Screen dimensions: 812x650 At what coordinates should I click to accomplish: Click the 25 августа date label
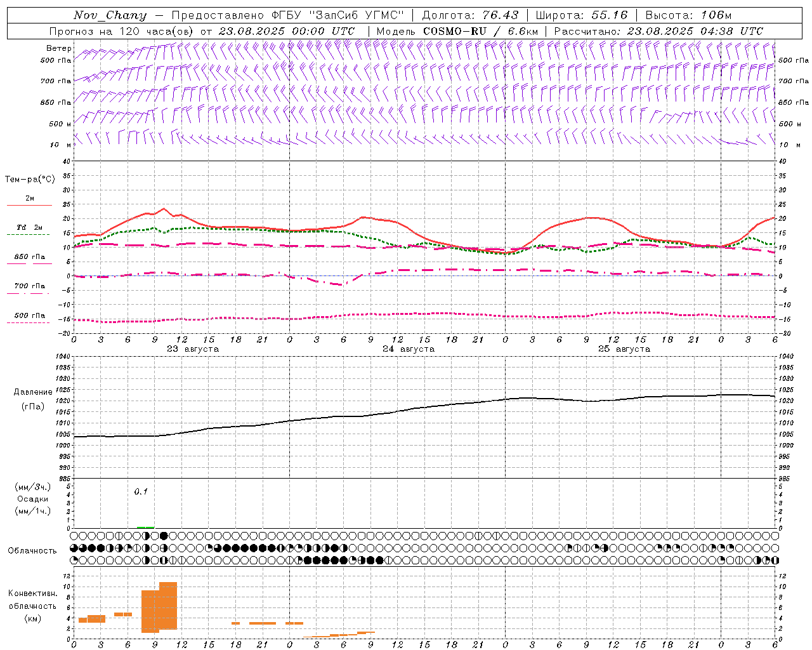(x=624, y=349)
